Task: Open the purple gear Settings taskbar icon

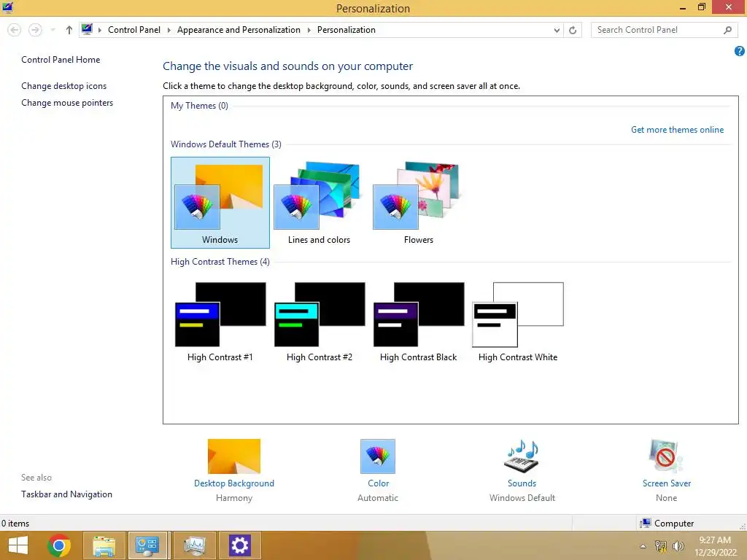Action: (239, 545)
